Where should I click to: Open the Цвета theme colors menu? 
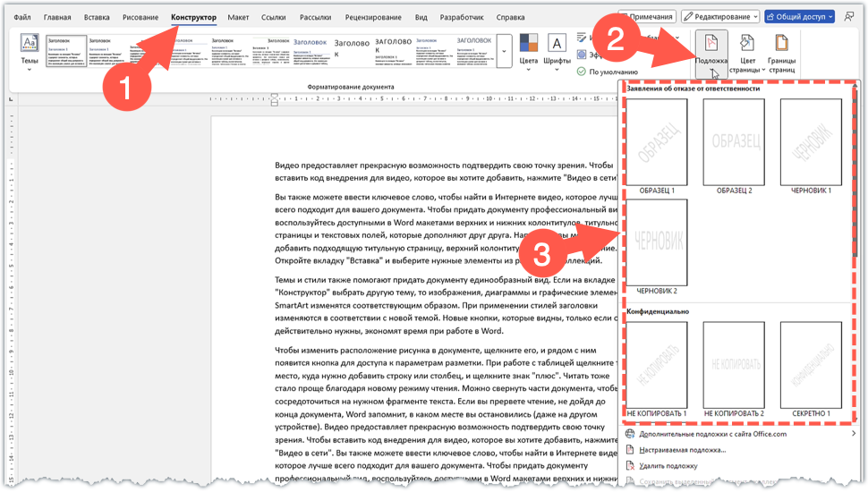[528, 52]
